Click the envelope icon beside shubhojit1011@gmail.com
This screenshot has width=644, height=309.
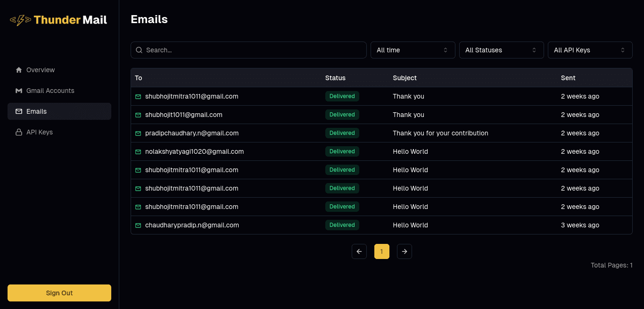138,115
